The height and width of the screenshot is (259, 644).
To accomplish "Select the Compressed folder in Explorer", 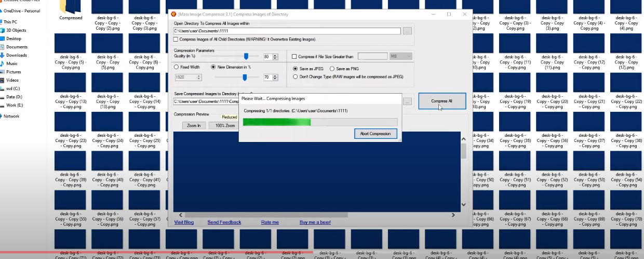I will coord(71,10).
